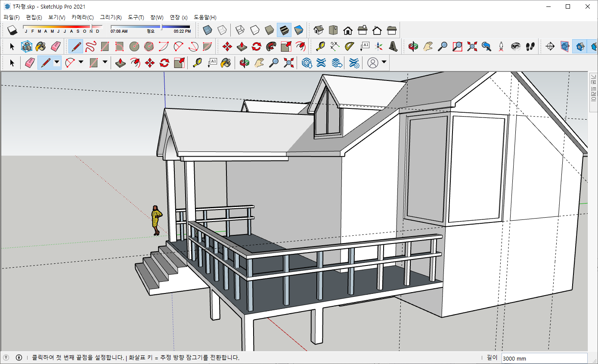Expand the 기본 트레이 default tray
The image size is (598, 364).
coord(593,93)
